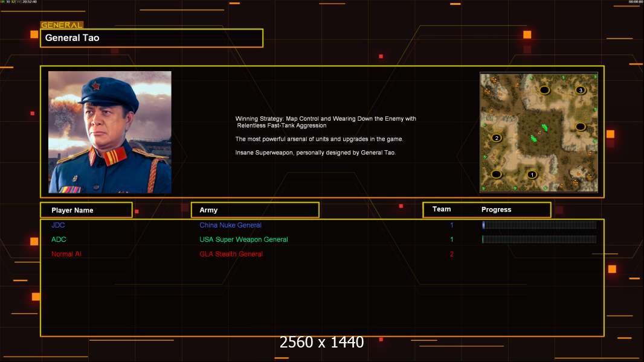This screenshot has width=644, height=362.
Task: Click team number for ADC
Action: (451, 240)
